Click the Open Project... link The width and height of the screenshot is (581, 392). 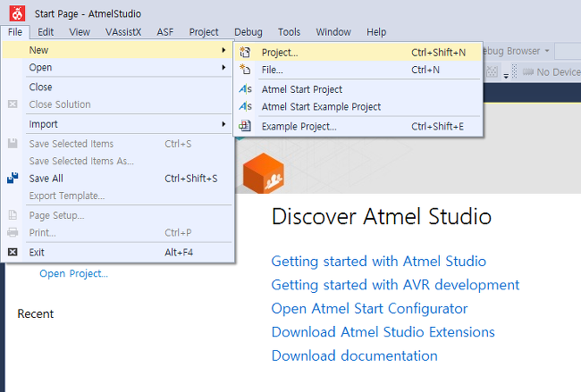click(x=73, y=273)
